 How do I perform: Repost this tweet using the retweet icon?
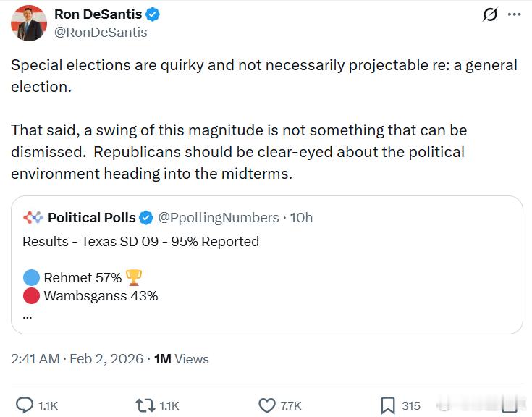pyautogui.click(x=145, y=405)
